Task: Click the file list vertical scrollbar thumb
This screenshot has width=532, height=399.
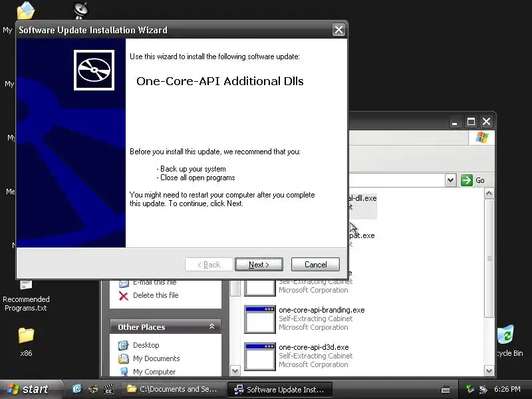Action: [x=489, y=258]
